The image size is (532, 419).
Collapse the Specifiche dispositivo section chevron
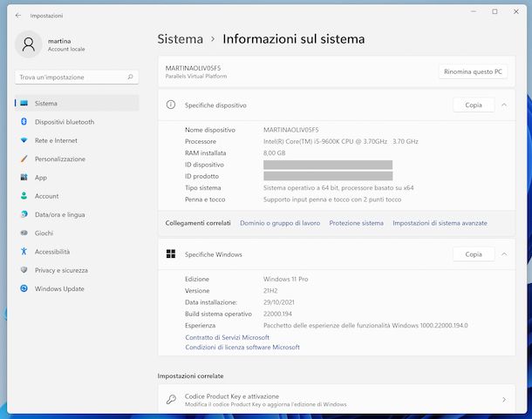[x=504, y=105]
